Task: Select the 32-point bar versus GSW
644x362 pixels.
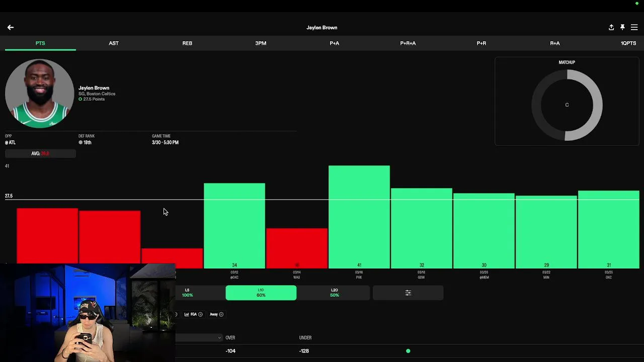Action: pos(422,228)
